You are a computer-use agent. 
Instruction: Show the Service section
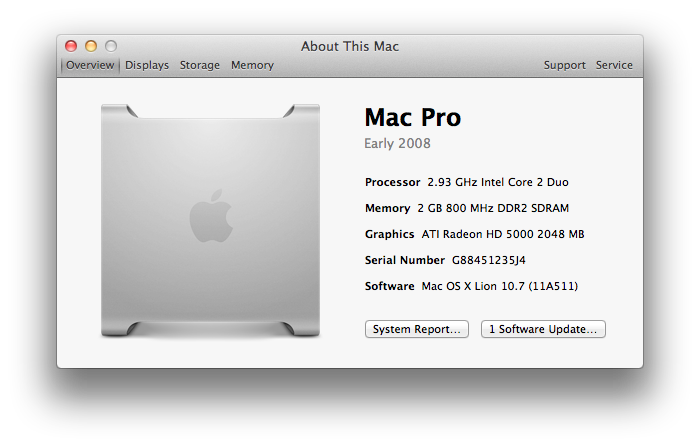tap(614, 65)
